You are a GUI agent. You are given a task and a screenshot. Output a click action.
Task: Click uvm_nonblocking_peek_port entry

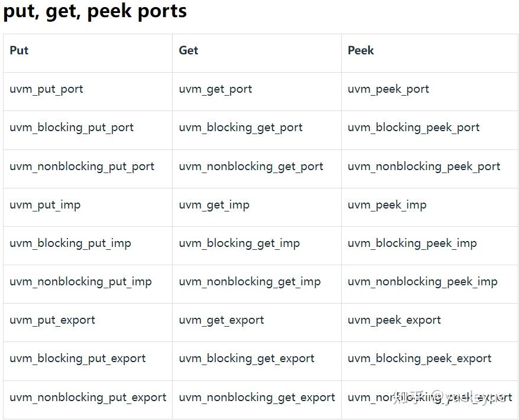(424, 167)
